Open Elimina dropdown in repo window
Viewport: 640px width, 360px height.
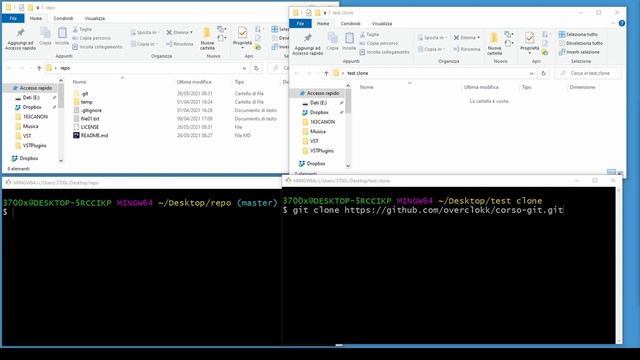coord(180,32)
